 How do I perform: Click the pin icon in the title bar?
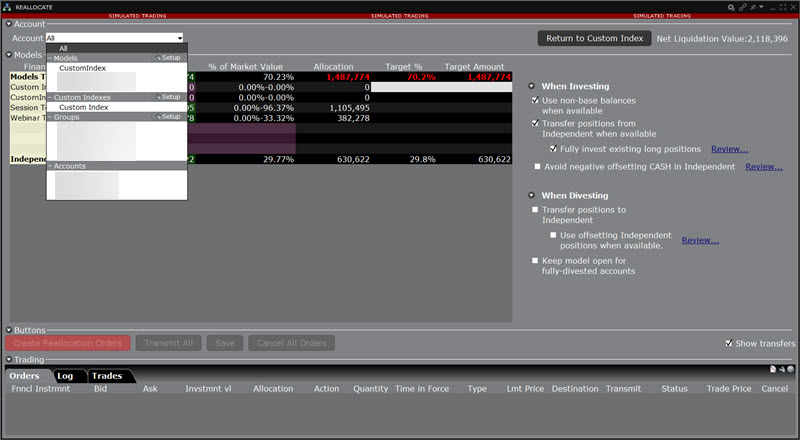coord(753,7)
